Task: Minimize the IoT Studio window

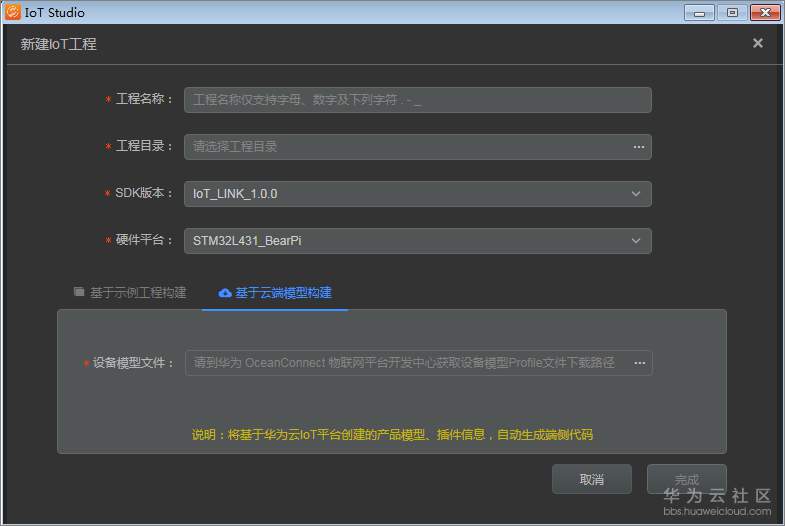Action: coord(699,13)
